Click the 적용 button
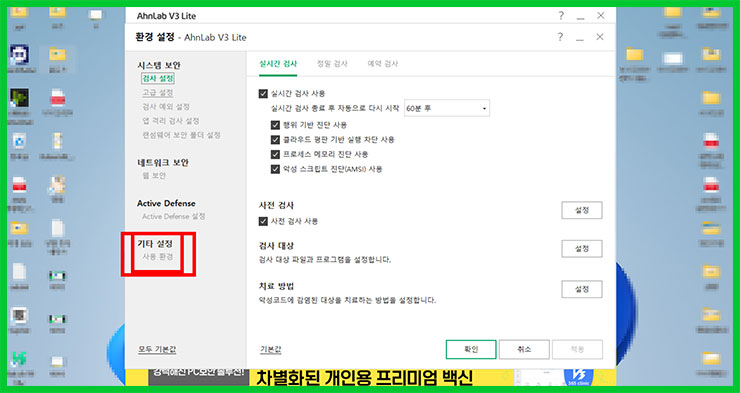The height and width of the screenshot is (393, 740). coord(577,350)
